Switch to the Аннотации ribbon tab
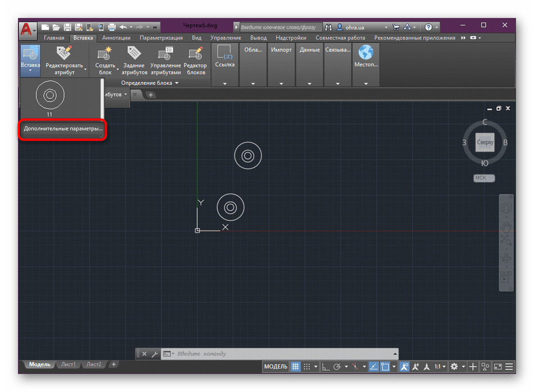 pyautogui.click(x=116, y=38)
